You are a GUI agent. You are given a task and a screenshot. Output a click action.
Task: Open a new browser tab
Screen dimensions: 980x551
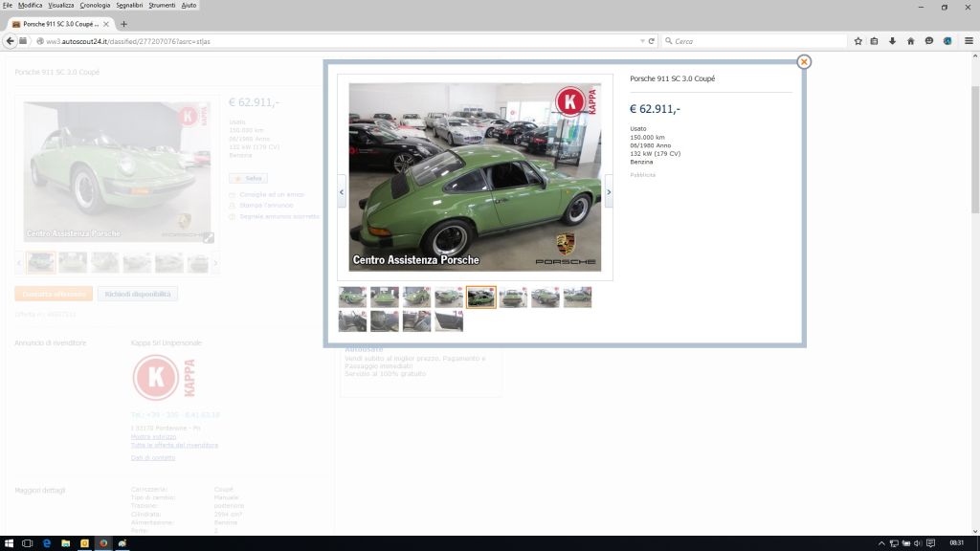click(x=123, y=24)
